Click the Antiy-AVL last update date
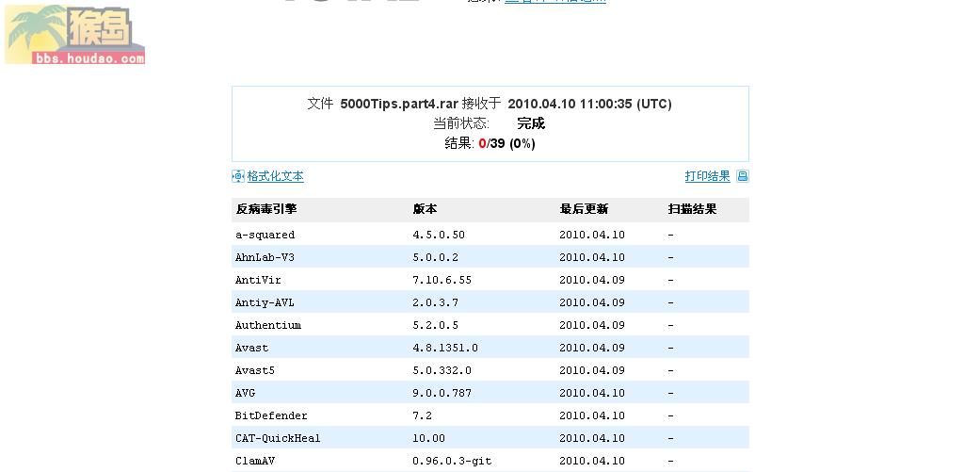 [x=592, y=302]
